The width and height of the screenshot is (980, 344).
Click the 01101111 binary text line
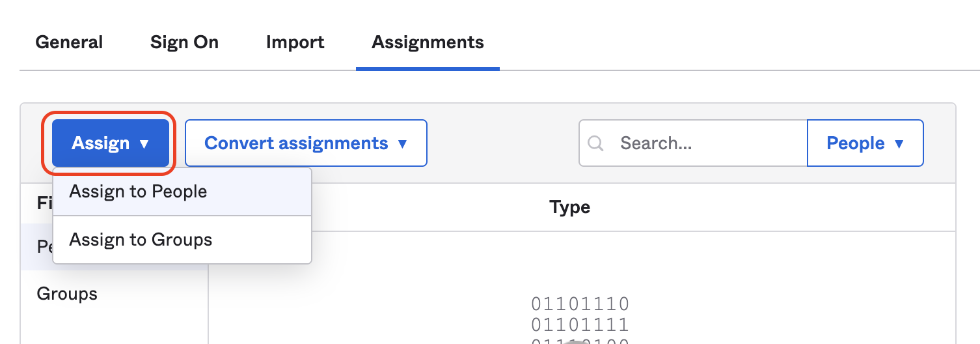(x=580, y=324)
